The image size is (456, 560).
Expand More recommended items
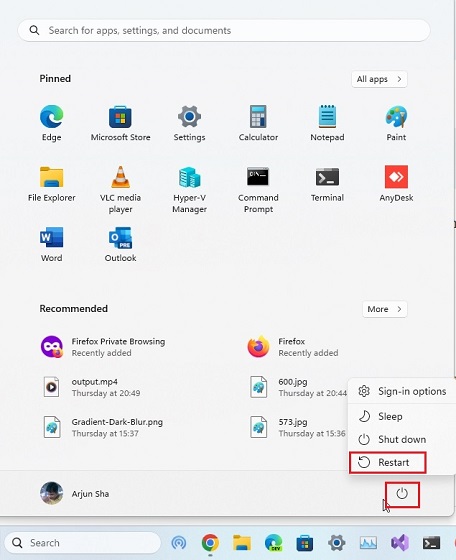click(x=384, y=309)
